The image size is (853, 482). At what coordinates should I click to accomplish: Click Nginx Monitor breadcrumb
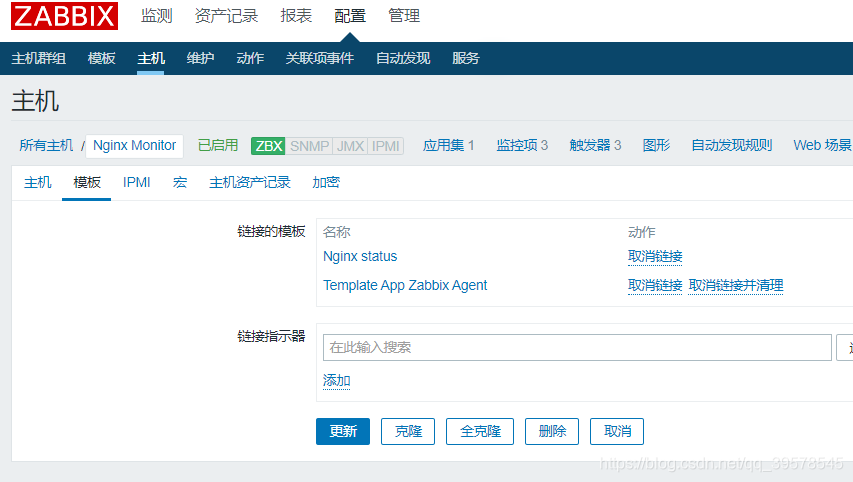(x=134, y=145)
